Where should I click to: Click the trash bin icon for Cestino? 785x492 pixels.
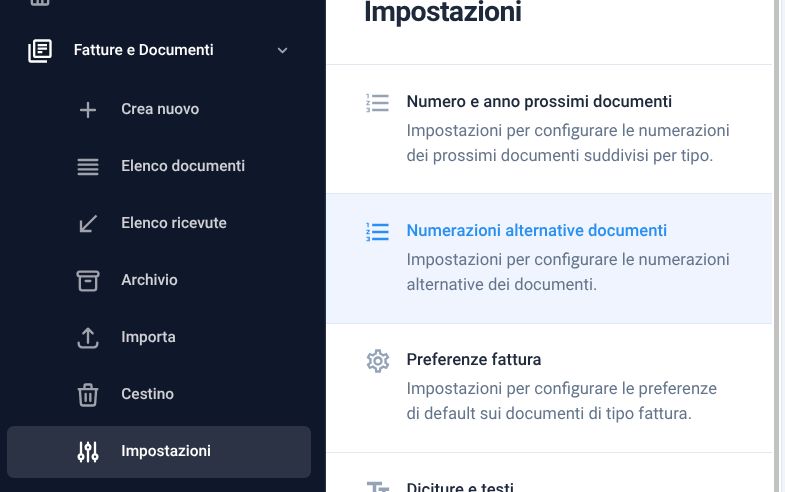click(88, 395)
